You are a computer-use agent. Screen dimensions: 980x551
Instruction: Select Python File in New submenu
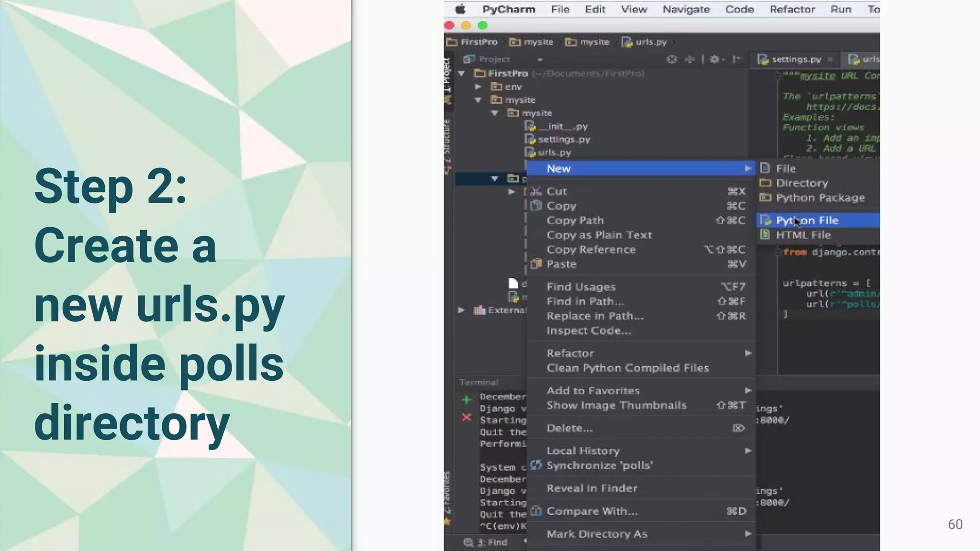[x=818, y=220]
